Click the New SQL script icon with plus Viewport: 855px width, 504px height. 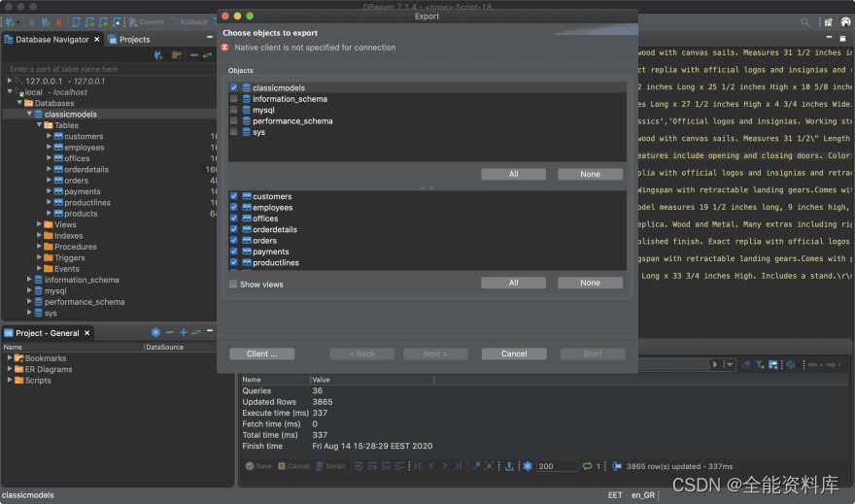pyautogui.click(x=103, y=22)
